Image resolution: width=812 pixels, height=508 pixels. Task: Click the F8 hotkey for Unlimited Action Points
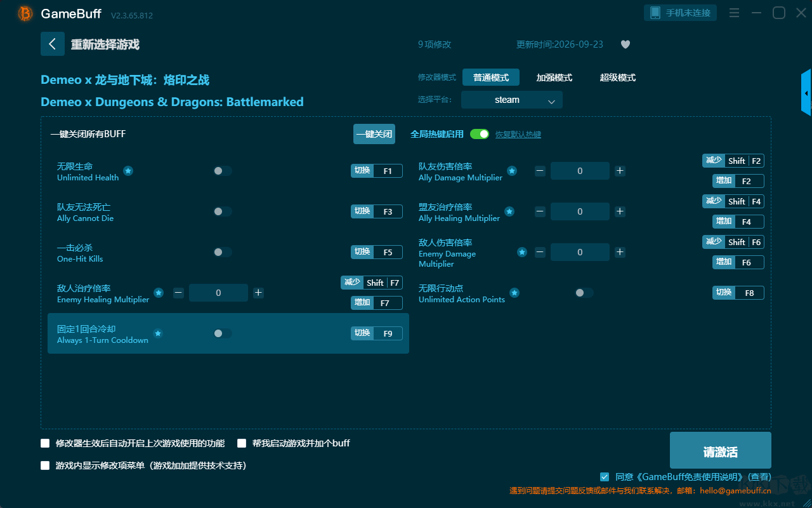738,293
